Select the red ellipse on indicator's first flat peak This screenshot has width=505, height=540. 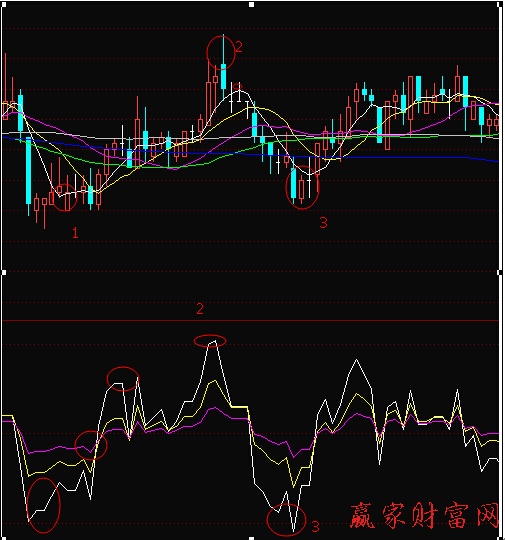123,379
